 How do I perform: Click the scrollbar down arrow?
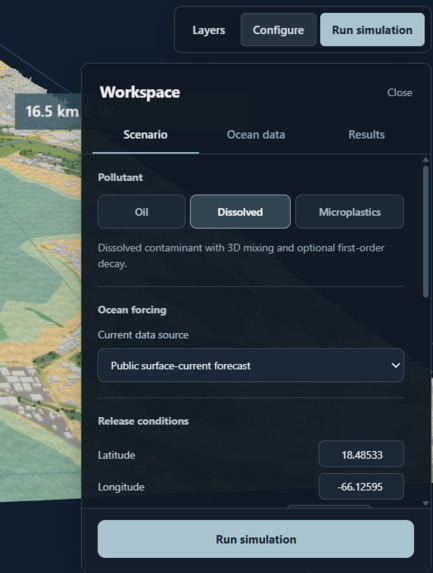(426, 503)
